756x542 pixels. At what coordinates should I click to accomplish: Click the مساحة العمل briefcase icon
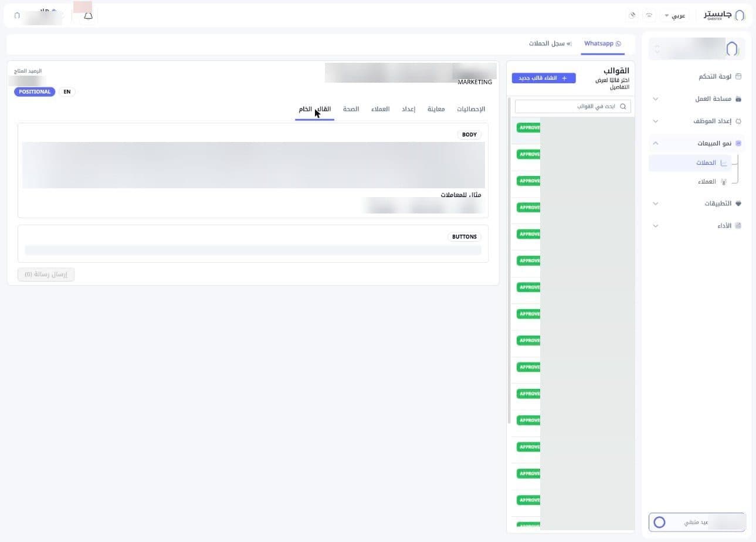click(x=738, y=99)
